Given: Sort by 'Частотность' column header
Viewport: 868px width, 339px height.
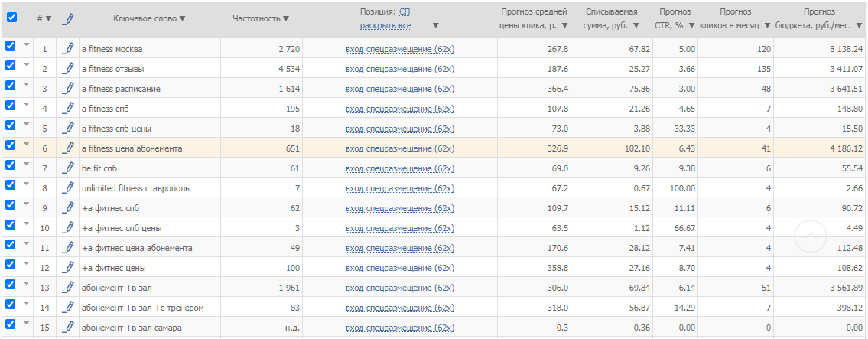Looking at the screenshot, I should 260,18.
